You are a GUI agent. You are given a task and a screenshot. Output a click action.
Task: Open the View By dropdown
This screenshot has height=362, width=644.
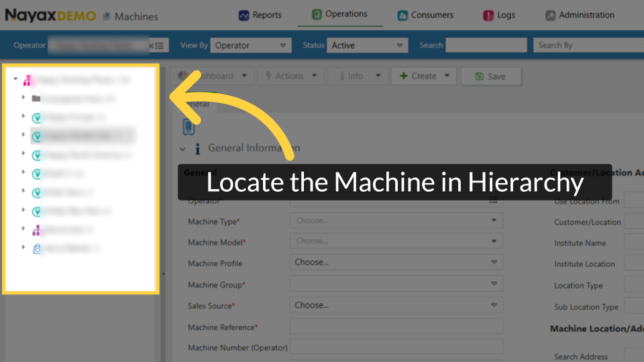coord(251,46)
